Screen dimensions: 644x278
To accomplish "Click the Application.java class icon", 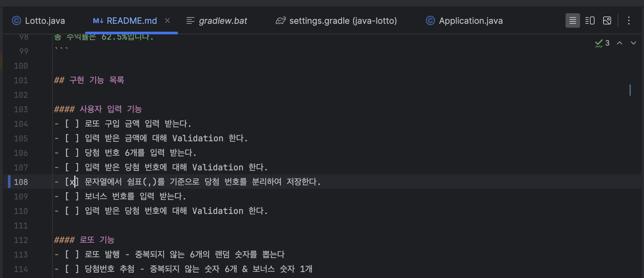I will pyautogui.click(x=430, y=21).
